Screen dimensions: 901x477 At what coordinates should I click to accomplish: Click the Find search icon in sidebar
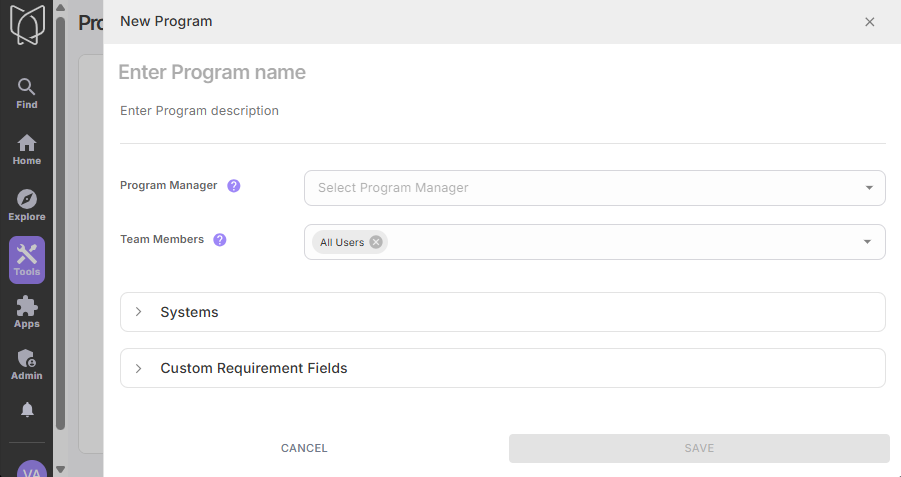(x=27, y=88)
